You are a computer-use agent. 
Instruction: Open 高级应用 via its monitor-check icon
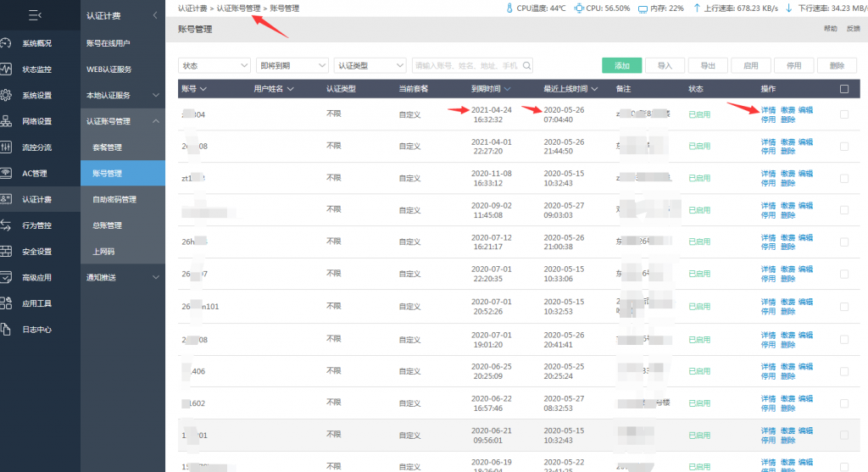tap(6, 277)
